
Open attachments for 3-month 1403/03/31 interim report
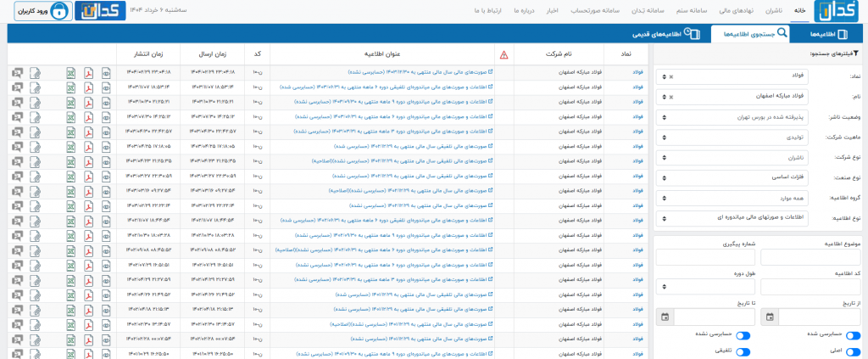[x=35, y=132]
